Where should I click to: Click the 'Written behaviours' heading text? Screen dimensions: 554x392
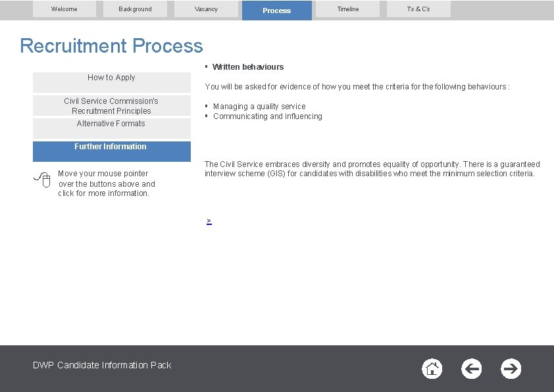248,67
